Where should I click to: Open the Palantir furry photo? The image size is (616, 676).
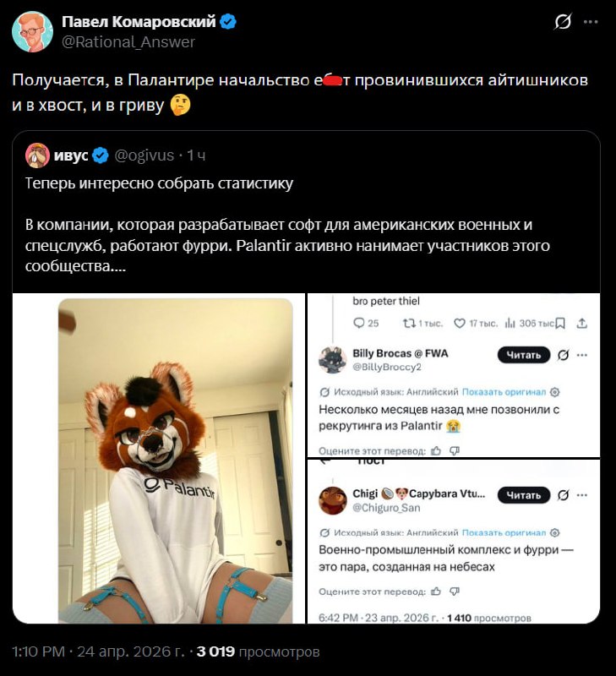[176, 461]
